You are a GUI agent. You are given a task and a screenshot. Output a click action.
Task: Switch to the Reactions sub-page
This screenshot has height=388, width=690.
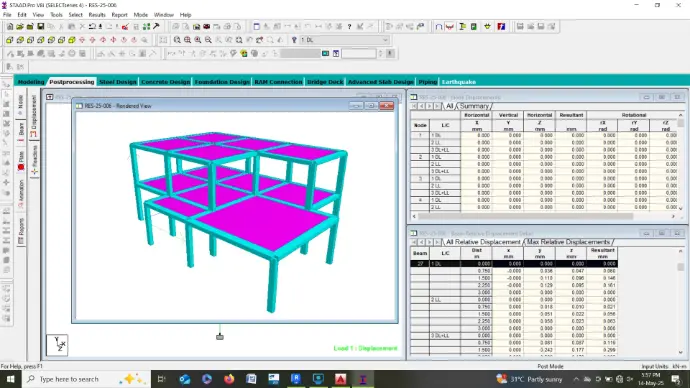pyautogui.click(x=34, y=159)
